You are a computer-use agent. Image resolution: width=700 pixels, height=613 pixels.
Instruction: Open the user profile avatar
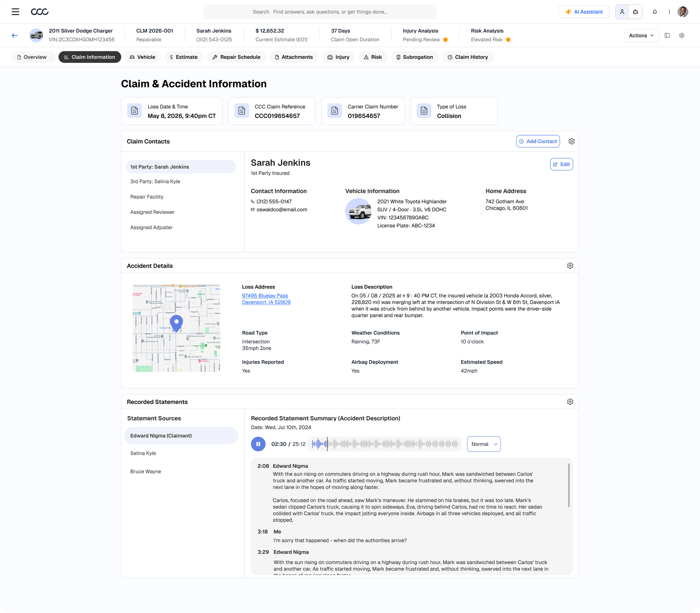click(x=683, y=12)
